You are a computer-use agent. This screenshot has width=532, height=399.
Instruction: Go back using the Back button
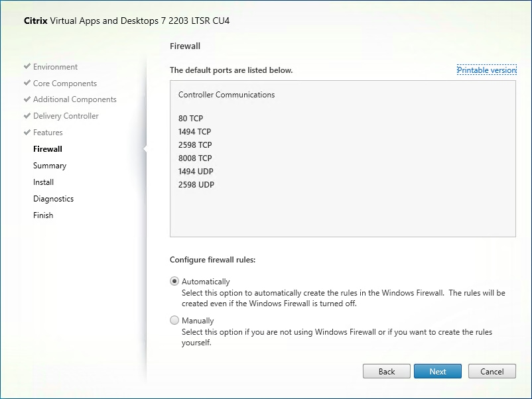pos(387,371)
